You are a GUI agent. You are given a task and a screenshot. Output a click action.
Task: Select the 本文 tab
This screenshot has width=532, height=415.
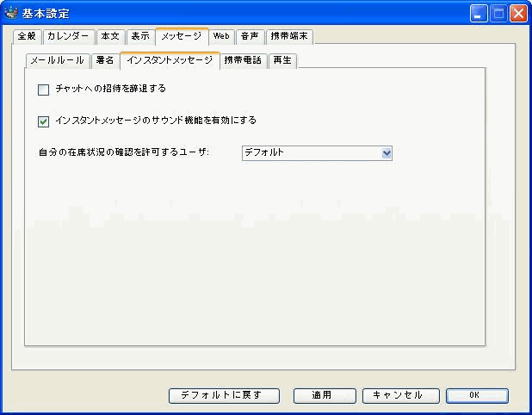[110, 36]
